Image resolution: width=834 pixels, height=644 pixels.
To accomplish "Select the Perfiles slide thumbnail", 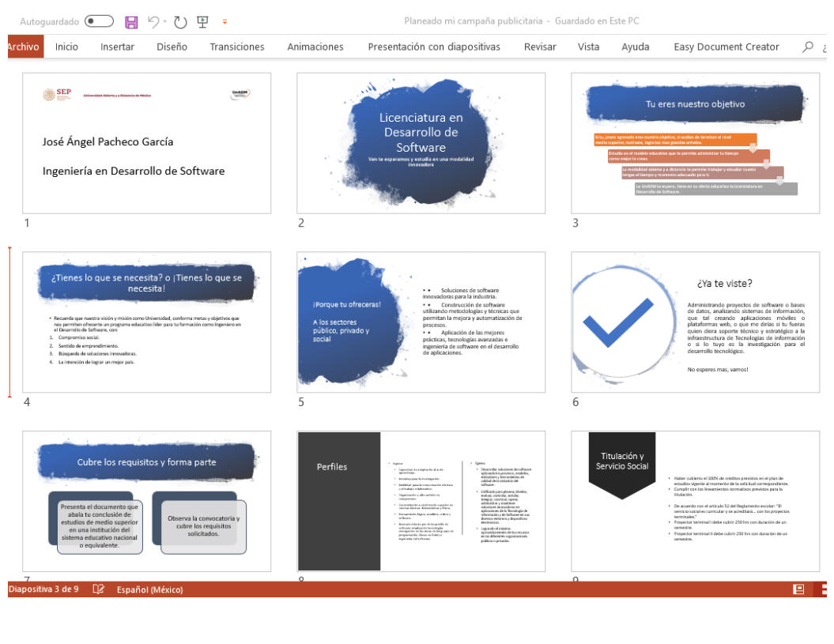I will pyautogui.click(x=421, y=501).
